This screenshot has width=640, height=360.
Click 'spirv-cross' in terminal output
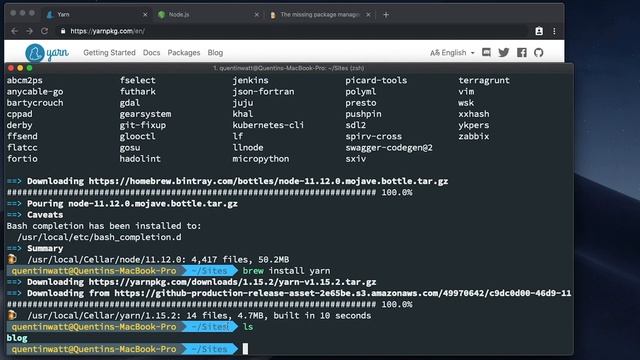tap(373, 136)
